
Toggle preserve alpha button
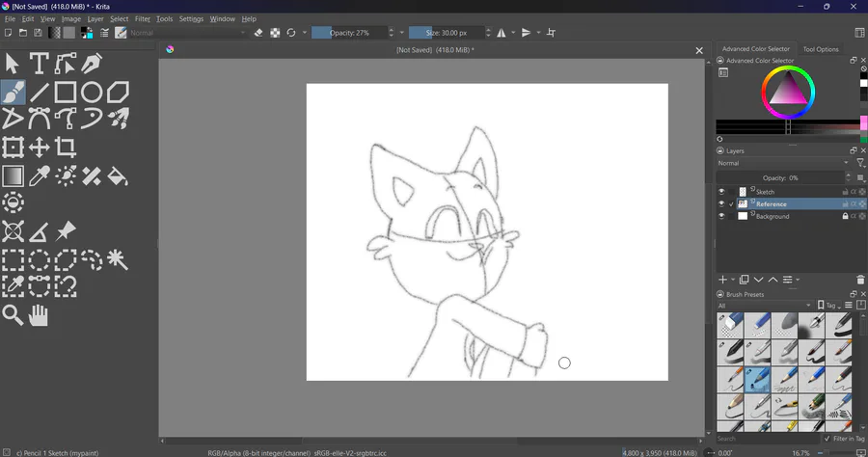click(275, 33)
